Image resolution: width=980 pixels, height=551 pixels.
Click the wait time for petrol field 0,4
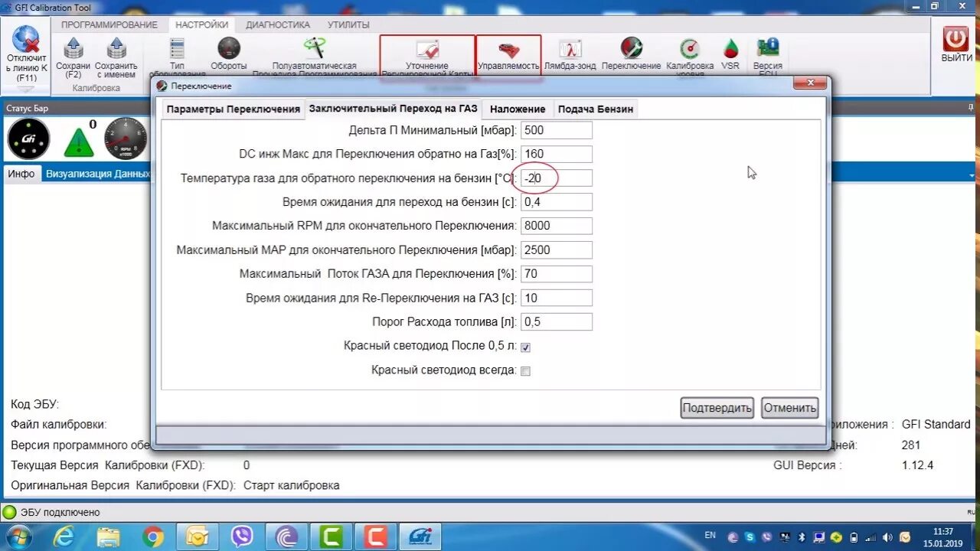click(x=557, y=202)
